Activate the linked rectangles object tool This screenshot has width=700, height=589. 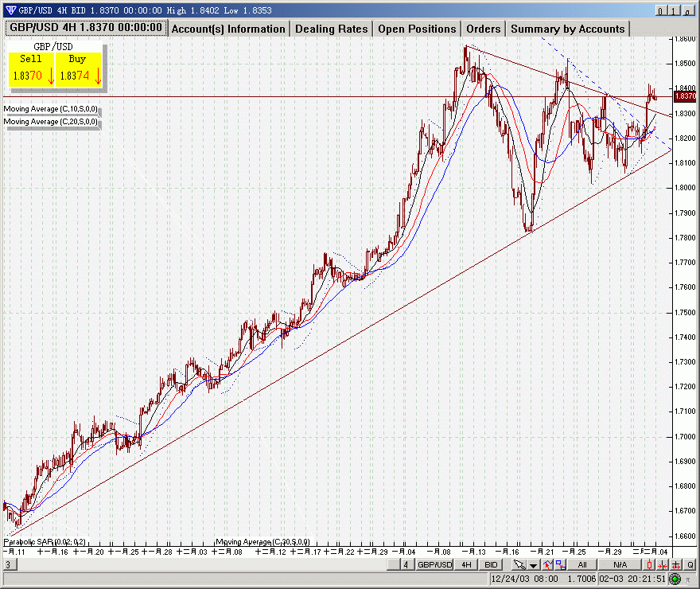click(x=561, y=565)
